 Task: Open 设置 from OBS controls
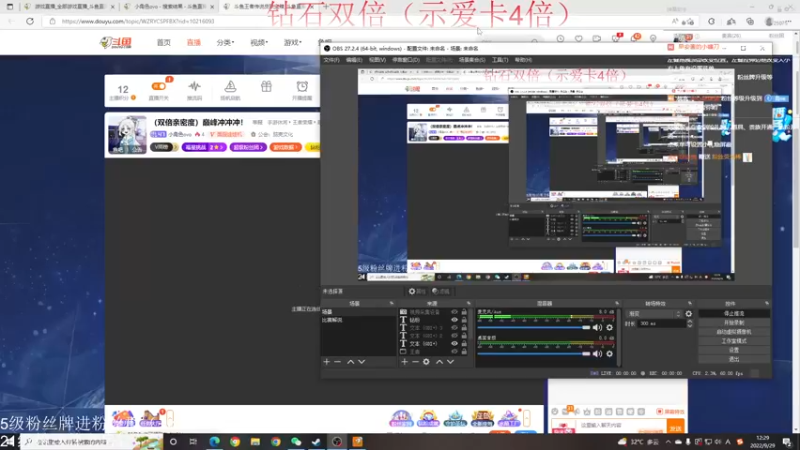pos(734,351)
